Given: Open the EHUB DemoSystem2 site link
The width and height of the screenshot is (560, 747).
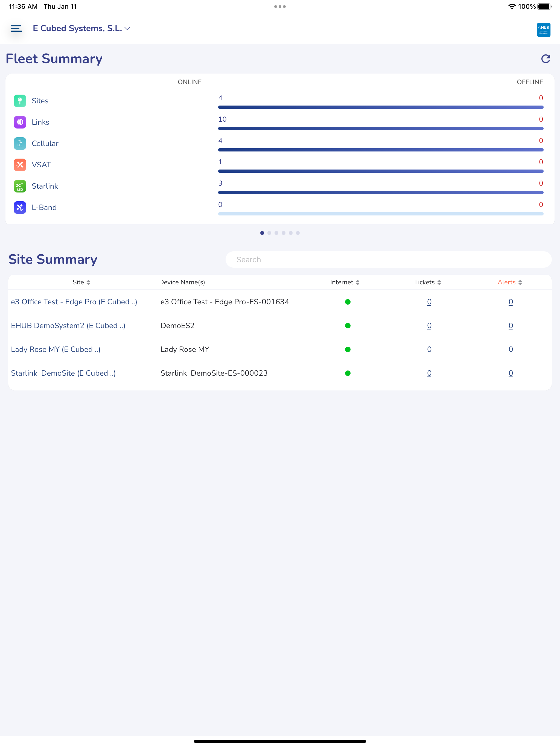Looking at the screenshot, I should pyautogui.click(x=68, y=326).
